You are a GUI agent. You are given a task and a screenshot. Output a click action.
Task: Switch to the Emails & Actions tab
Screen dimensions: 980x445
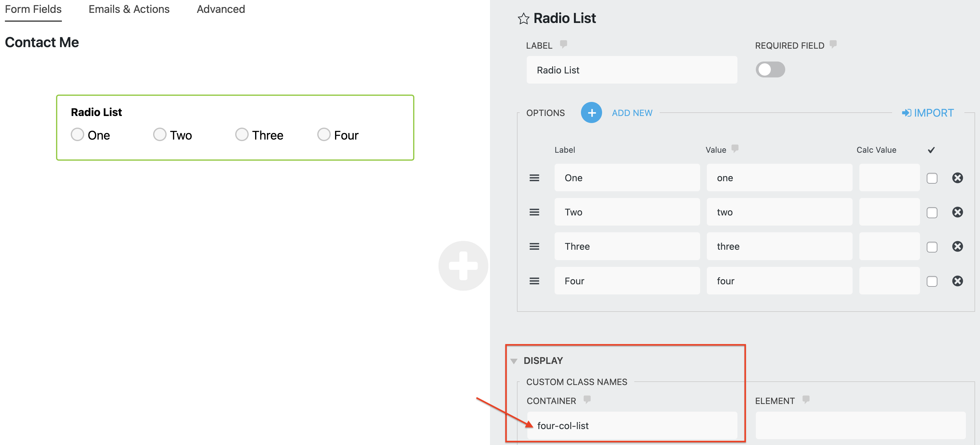click(129, 9)
